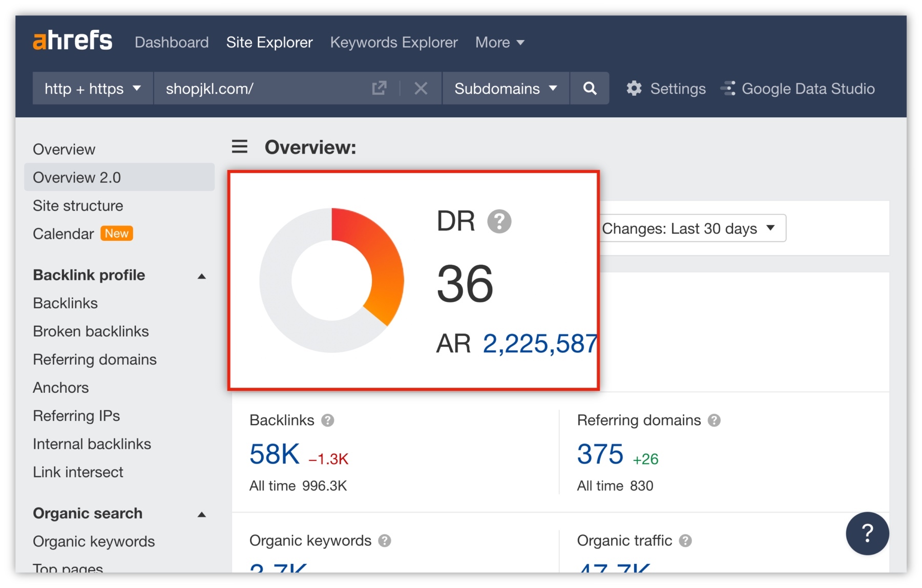Screen dimensions: 922x588
Task: Open the http + https protocol dropdown
Action: click(93, 89)
